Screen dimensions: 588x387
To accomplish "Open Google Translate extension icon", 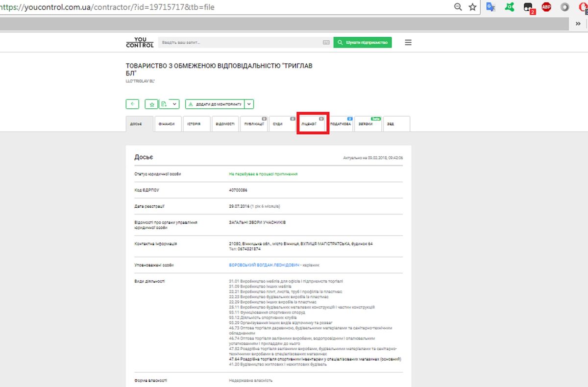I will [x=490, y=7].
